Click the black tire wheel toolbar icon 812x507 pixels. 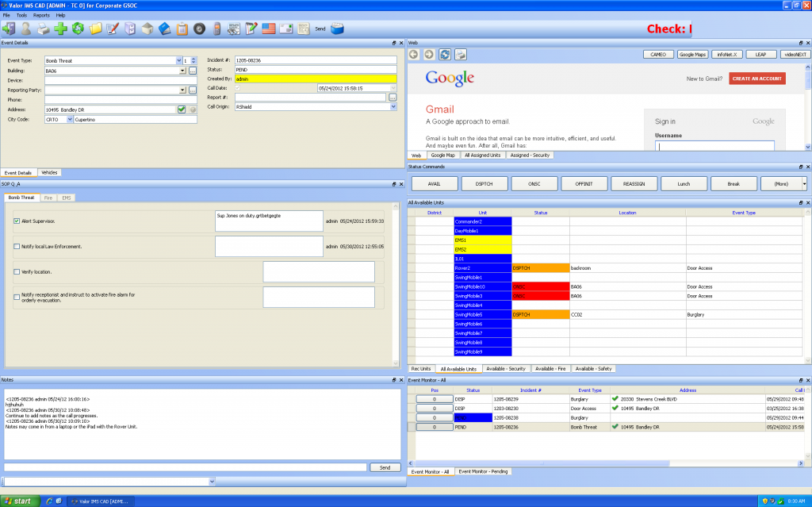tap(199, 29)
